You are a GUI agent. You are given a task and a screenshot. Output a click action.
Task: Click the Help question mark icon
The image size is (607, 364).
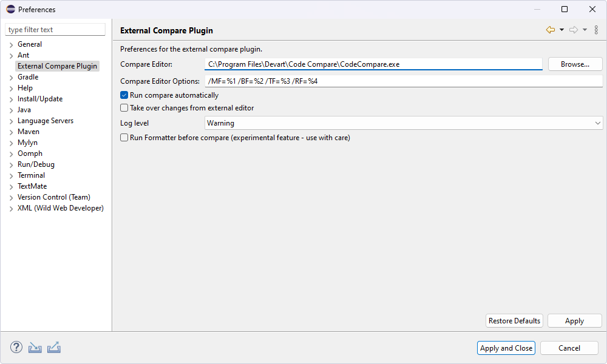click(16, 347)
